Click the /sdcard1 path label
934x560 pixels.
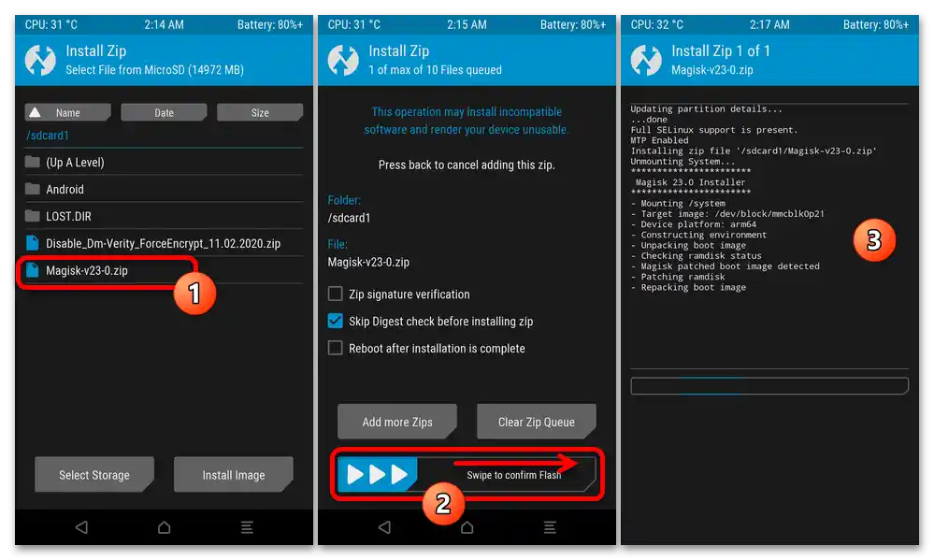tap(47, 136)
